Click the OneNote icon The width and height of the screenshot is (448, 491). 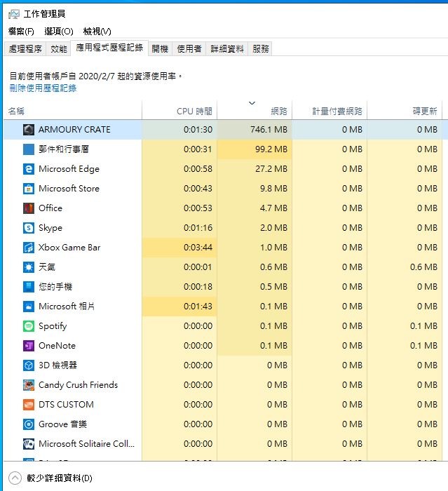click(x=29, y=346)
